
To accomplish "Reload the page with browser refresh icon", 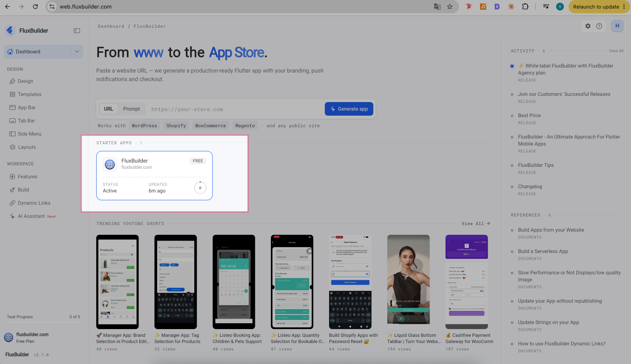I will coord(35,7).
